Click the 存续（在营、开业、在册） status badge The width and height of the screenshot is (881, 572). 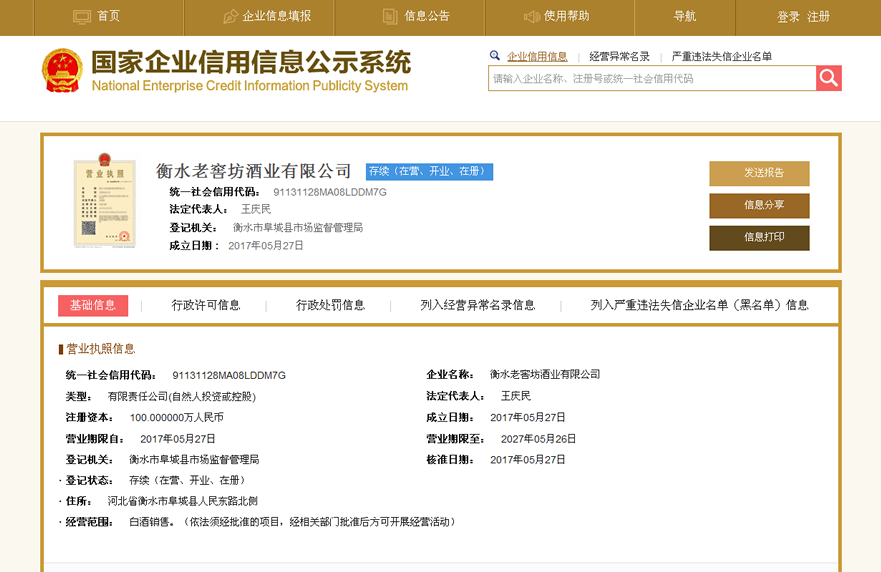(x=429, y=171)
